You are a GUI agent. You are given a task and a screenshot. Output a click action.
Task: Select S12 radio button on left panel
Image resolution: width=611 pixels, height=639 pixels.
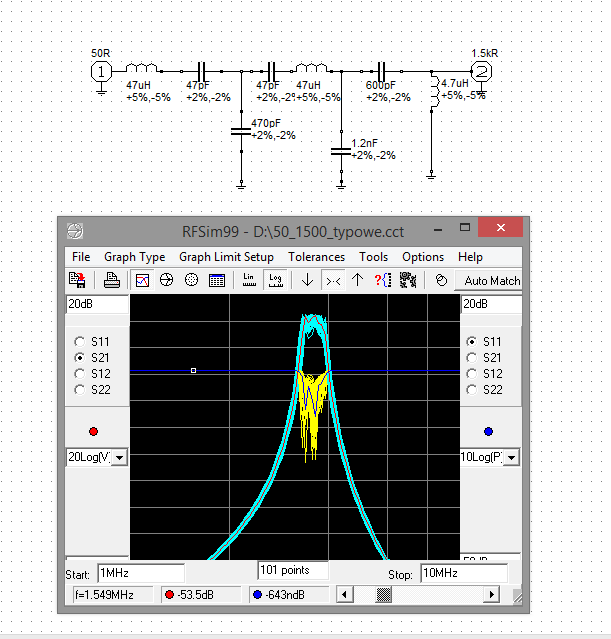click(x=80, y=373)
